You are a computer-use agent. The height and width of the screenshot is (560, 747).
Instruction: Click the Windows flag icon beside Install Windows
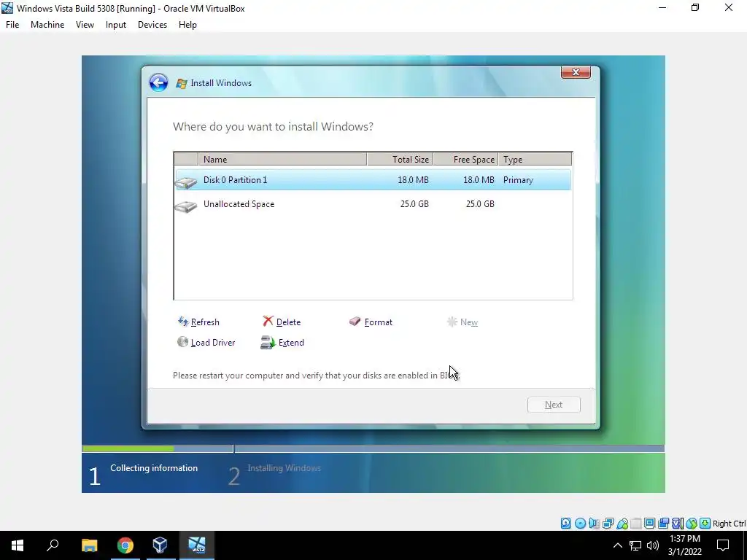pyautogui.click(x=181, y=83)
